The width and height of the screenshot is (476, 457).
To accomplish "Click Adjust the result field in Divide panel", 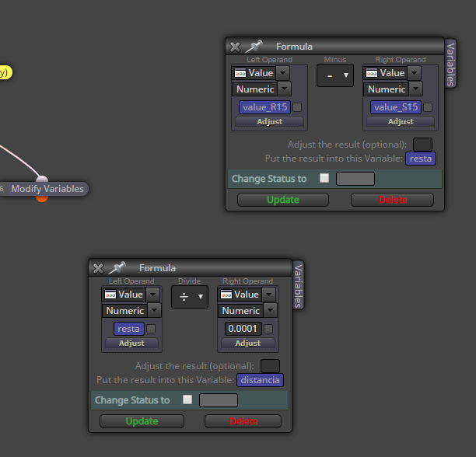I will coord(270,366).
